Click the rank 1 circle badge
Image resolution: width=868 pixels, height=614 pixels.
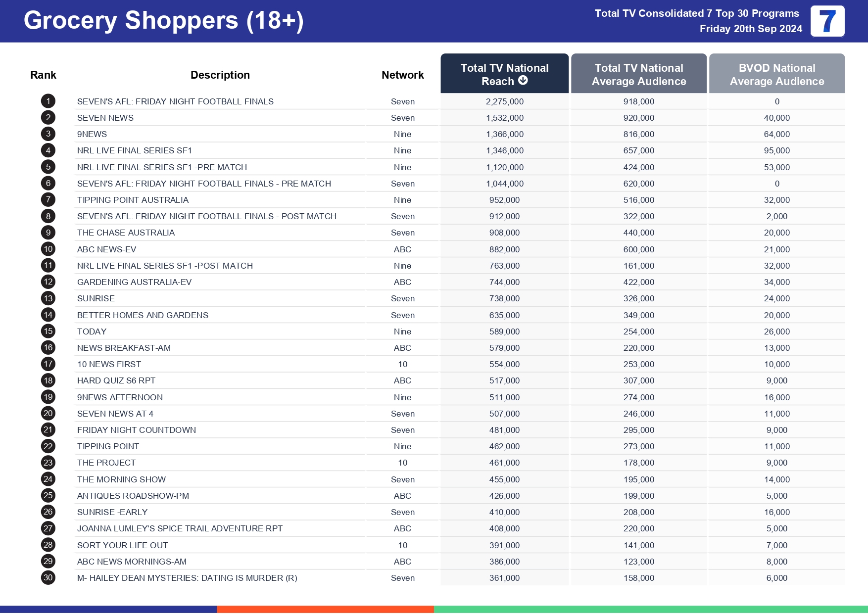point(48,101)
